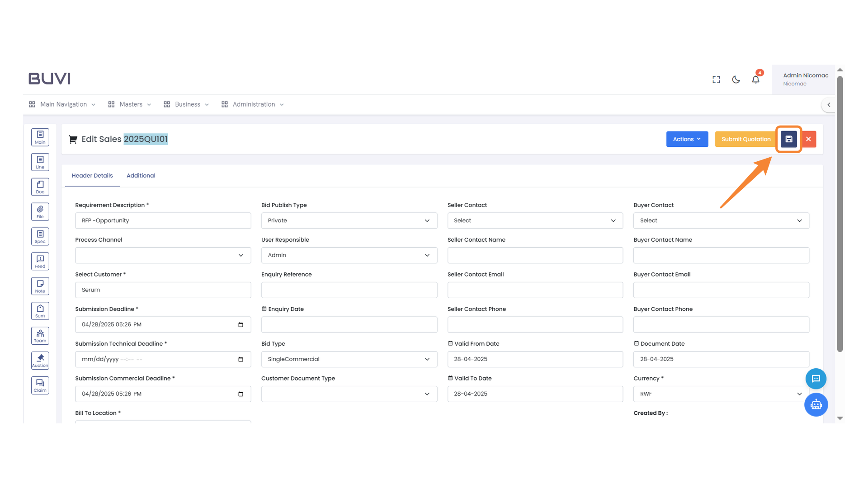Click the Submit Quotation button

pos(745,139)
